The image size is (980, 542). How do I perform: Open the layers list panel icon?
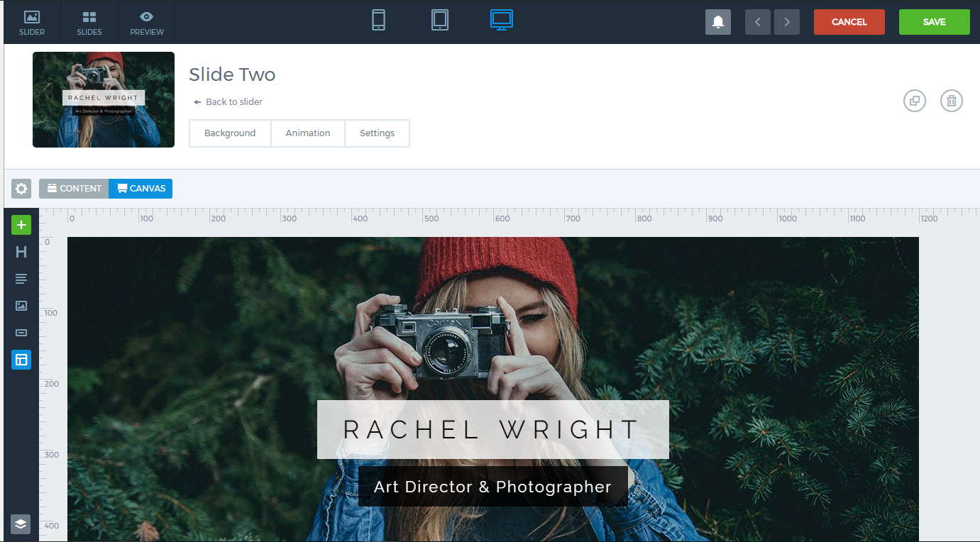[21, 524]
